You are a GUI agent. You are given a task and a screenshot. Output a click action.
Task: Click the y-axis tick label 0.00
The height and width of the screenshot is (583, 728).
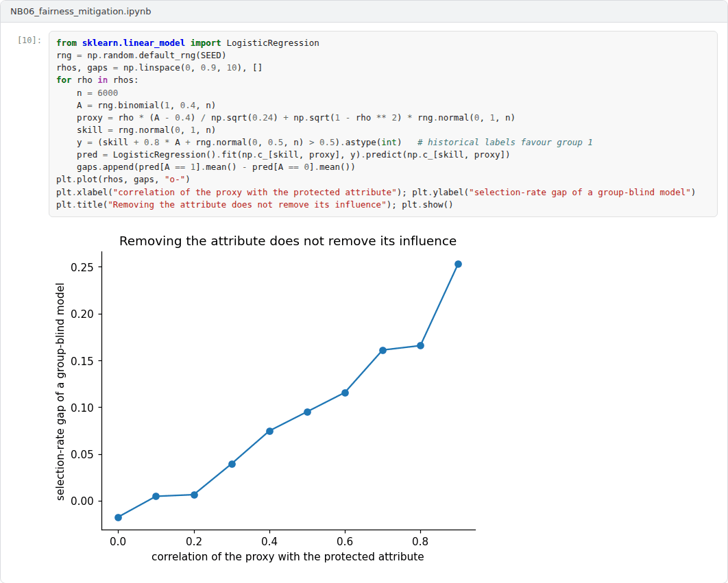82,501
